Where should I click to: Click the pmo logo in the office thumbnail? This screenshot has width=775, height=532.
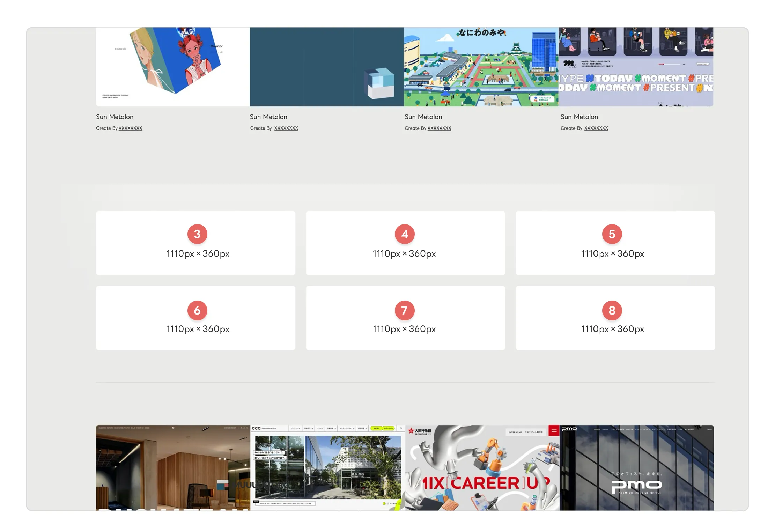(636, 486)
